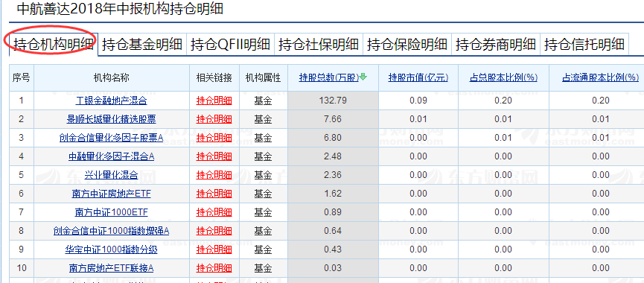644x283 pixels.
Task: Click the green sort arrow beside 持股总数
Action: (x=363, y=77)
